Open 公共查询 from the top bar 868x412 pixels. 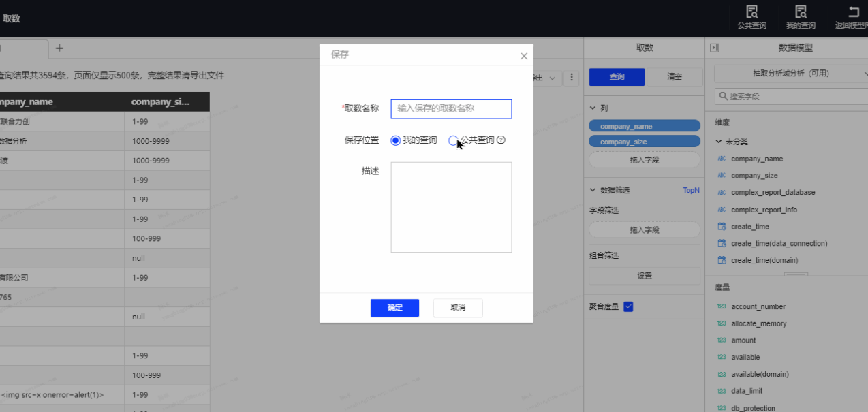[751, 18]
